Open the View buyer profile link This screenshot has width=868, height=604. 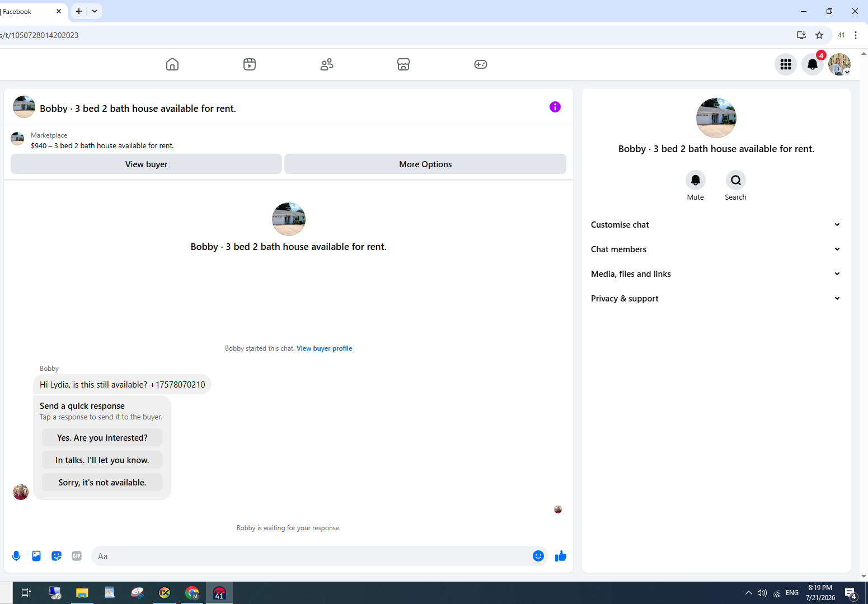click(x=324, y=348)
